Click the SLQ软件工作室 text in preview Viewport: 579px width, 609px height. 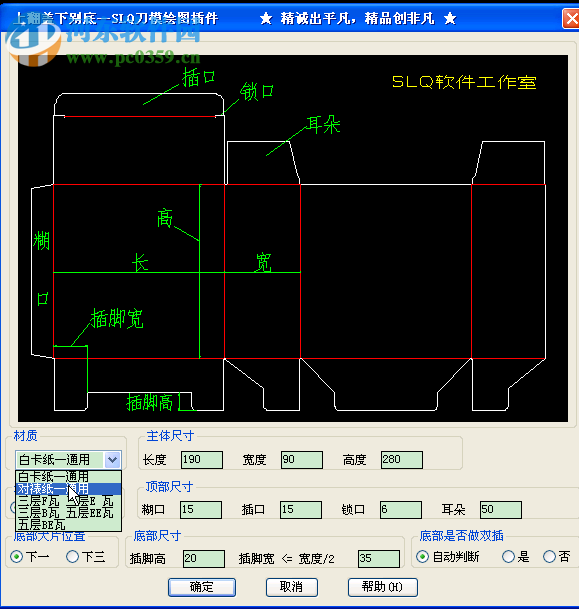pos(464,82)
